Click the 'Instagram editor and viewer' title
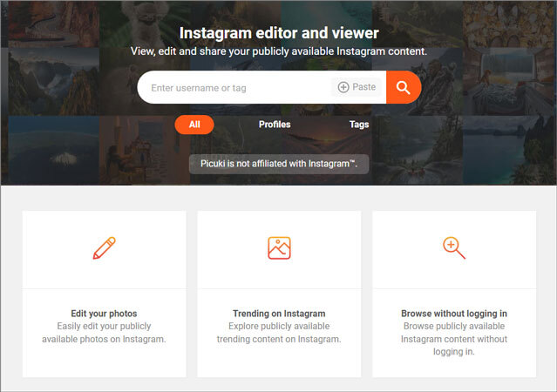557x392 pixels. [x=279, y=33]
